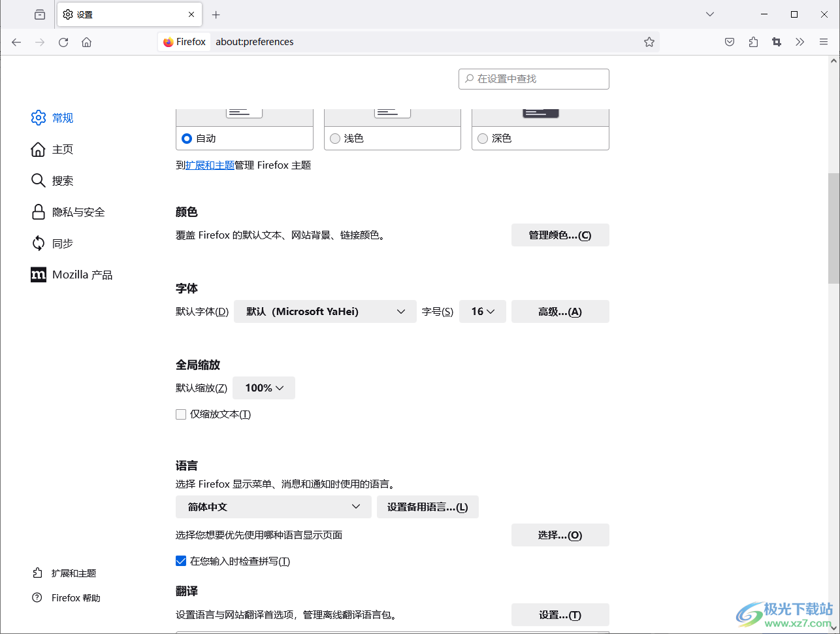The width and height of the screenshot is (840, 634).
Task: Click the screenshot crop toolbar icon
Action: click(777, 42)
